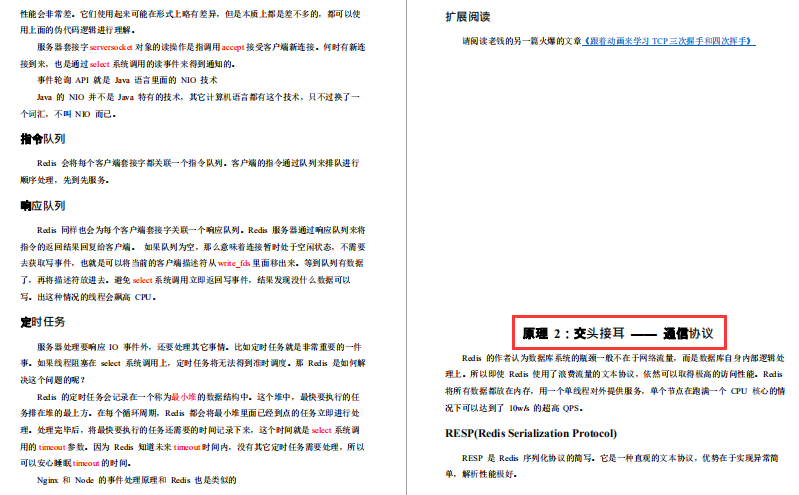Open the TCP 三次握手和四次挥手 article link
799x495 pixels.
(669, 41)
